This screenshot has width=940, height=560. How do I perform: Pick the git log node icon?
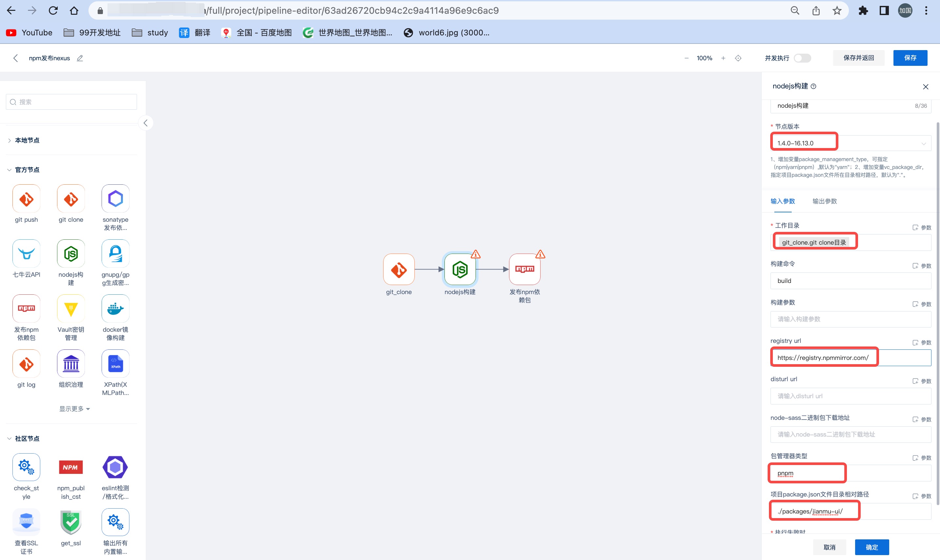tap(26, 364)
